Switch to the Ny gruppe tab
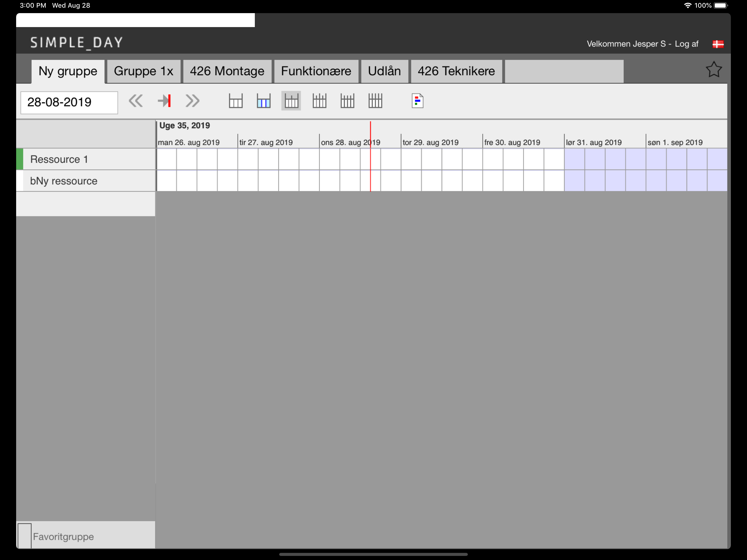Screen dimensions: 747x560 click(68, 71)
